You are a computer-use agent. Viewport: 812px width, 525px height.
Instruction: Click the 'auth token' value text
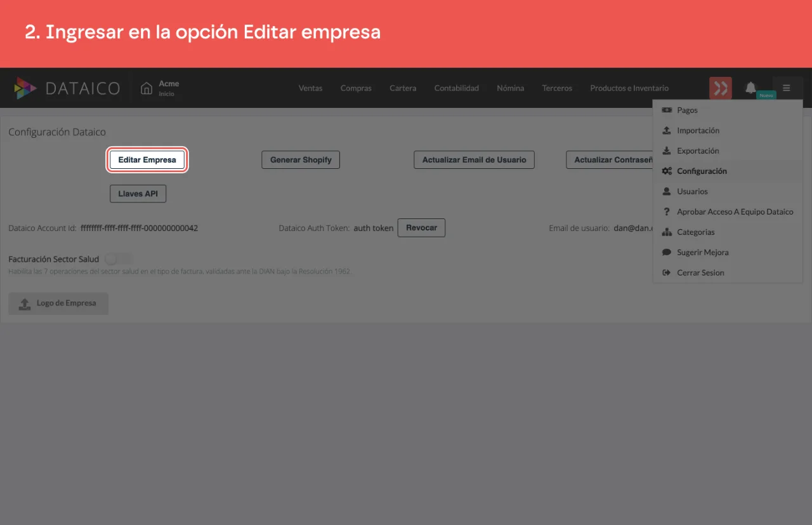pos(374,228)
